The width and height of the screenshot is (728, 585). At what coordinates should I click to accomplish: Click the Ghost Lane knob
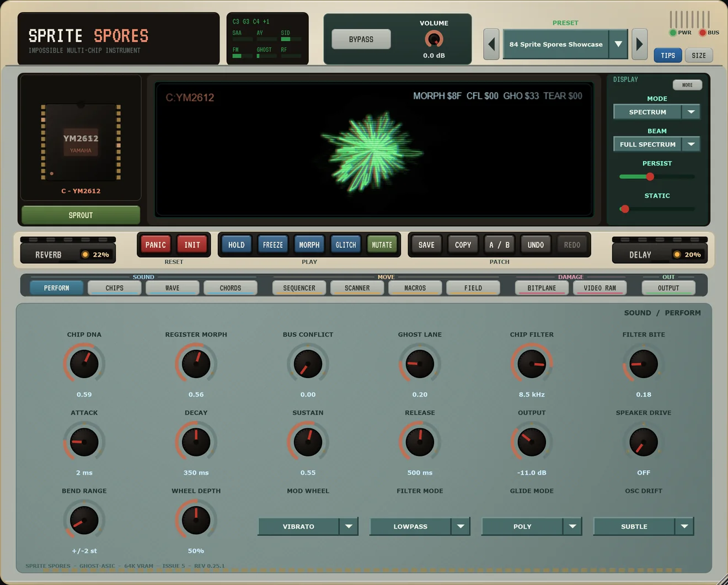point(420,364)
